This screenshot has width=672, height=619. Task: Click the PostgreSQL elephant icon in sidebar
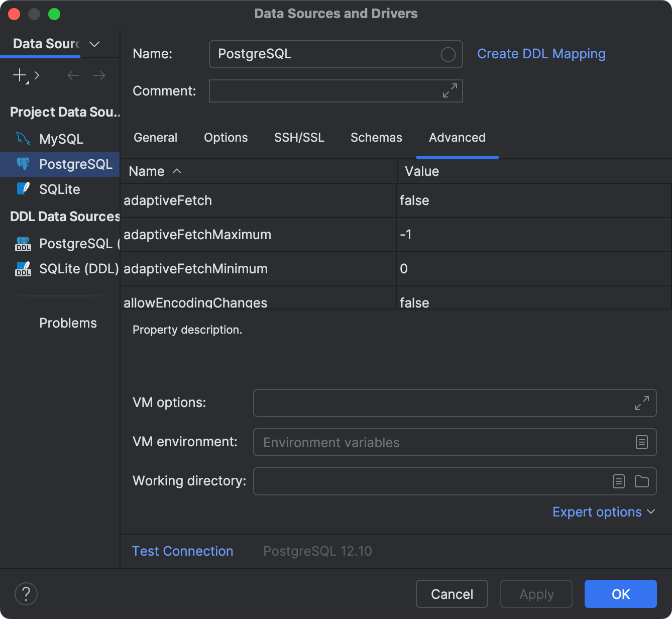(22, 164)
